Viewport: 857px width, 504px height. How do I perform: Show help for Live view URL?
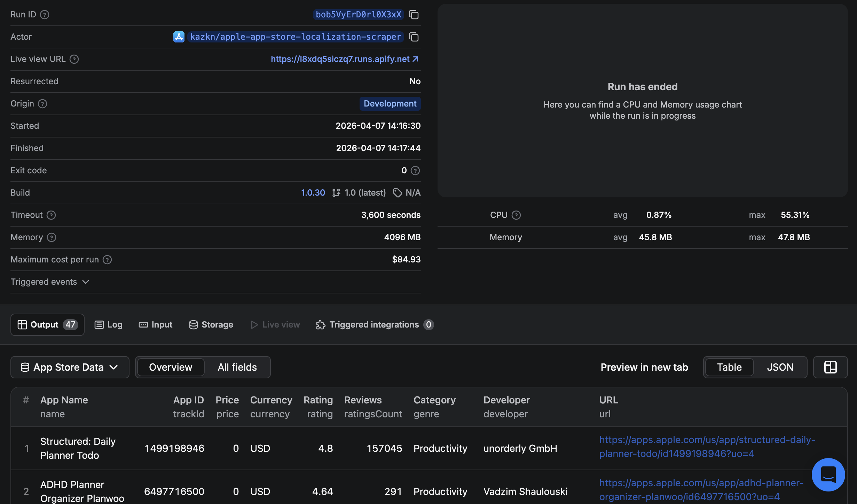point(74,59)
